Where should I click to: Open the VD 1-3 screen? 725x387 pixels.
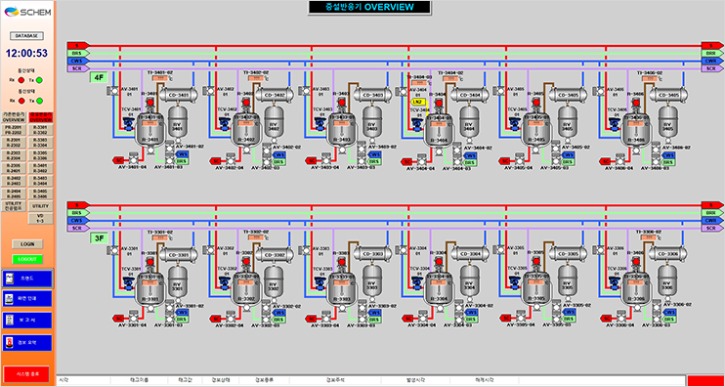coord(41,219)
